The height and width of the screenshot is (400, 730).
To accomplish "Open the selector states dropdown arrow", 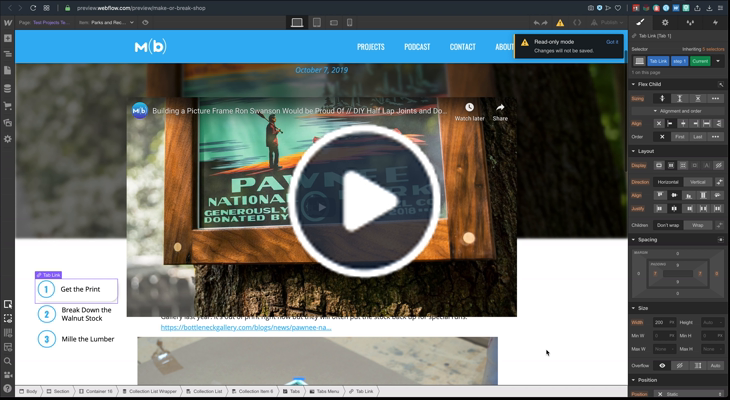I will [718, 61].
